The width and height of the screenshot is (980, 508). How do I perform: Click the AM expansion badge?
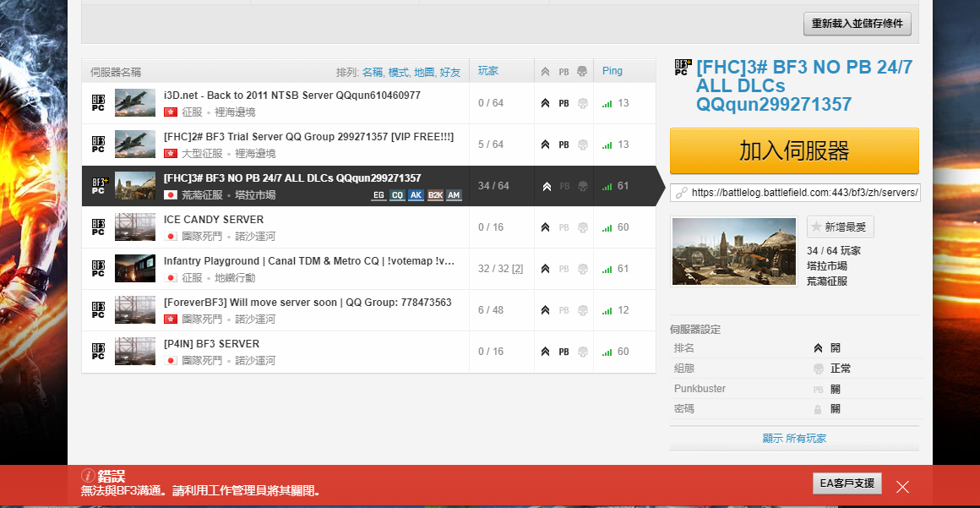[454, 195]
